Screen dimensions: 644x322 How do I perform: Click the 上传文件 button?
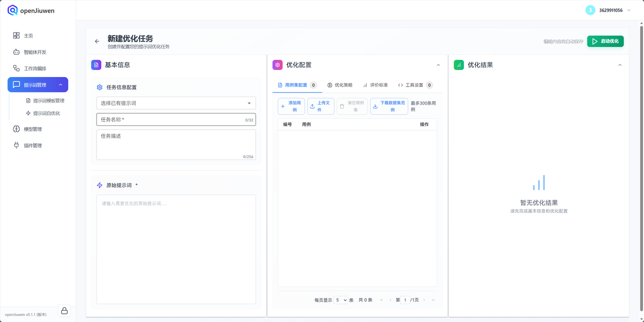click(321, 106)
